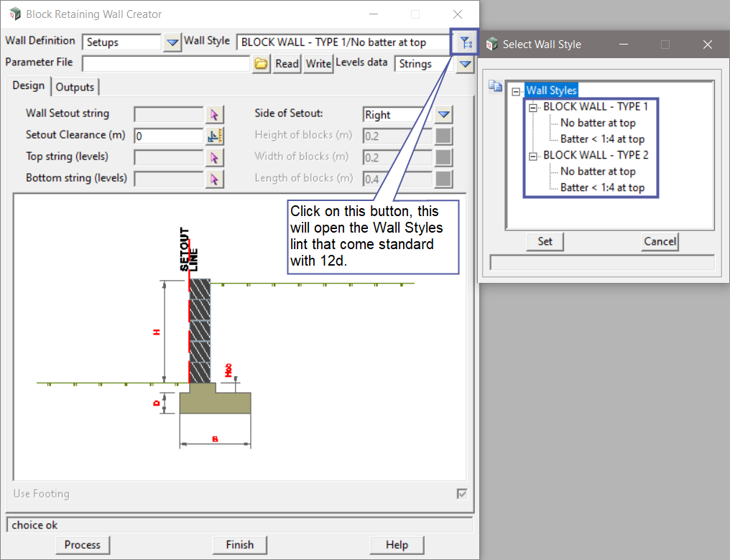Collapse the BLOCK WALL - TYPE 2 node
This screenshot has height=560, width=730.
pos(533,156)
